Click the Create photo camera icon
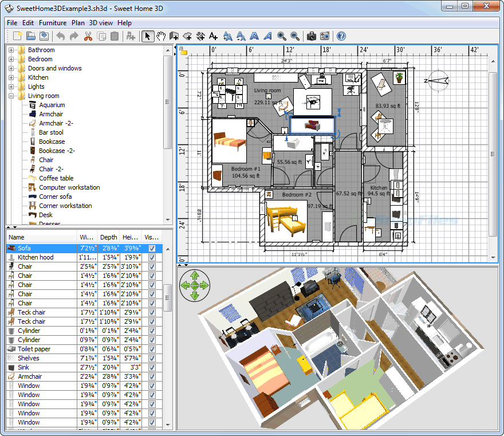The image size is (504, 436). [x=311, y=36]
